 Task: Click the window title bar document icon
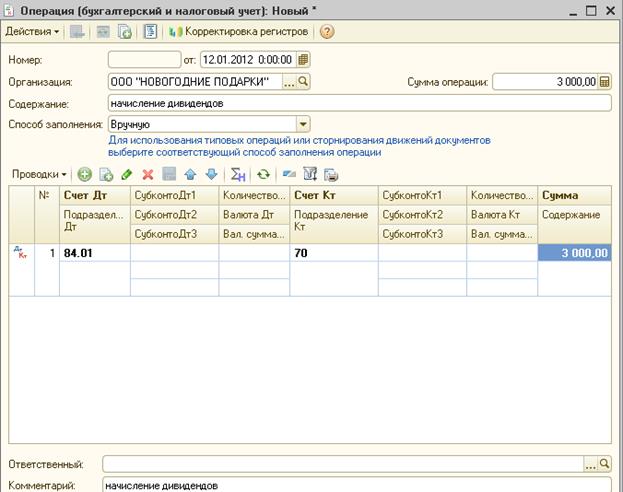[x=9, y=11]
